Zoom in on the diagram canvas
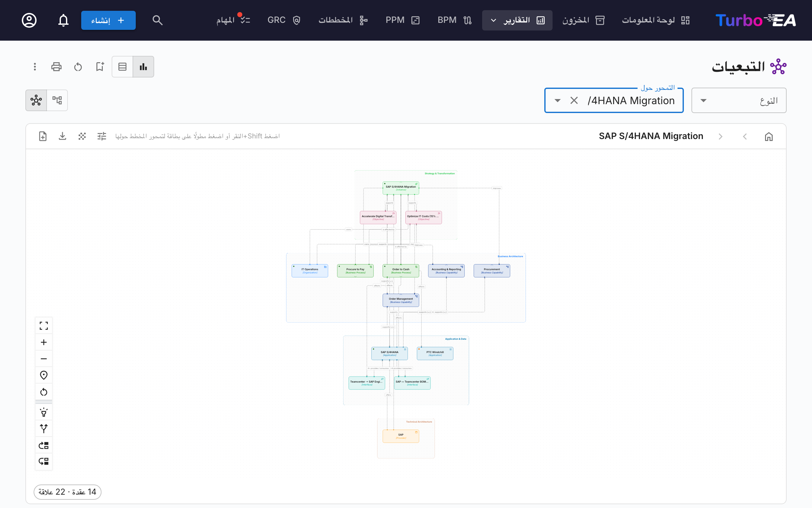The image size is (812, 508). [x=44, y=342]
